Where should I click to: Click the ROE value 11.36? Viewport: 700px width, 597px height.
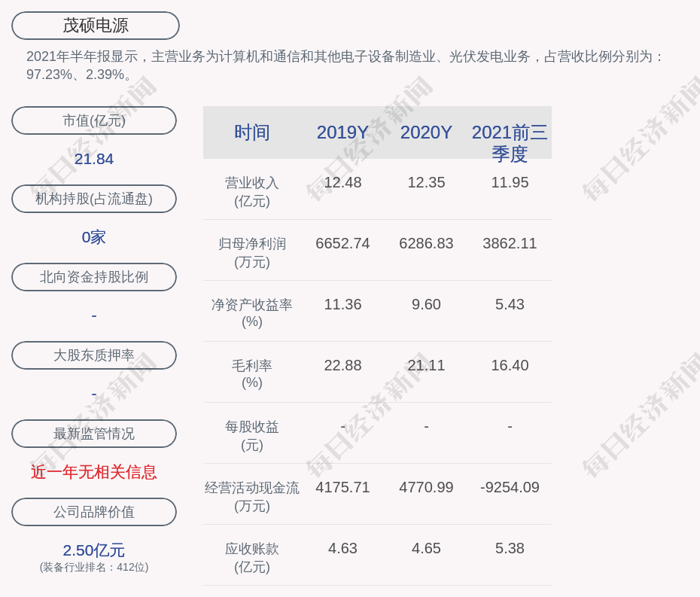tap(343, 304)
